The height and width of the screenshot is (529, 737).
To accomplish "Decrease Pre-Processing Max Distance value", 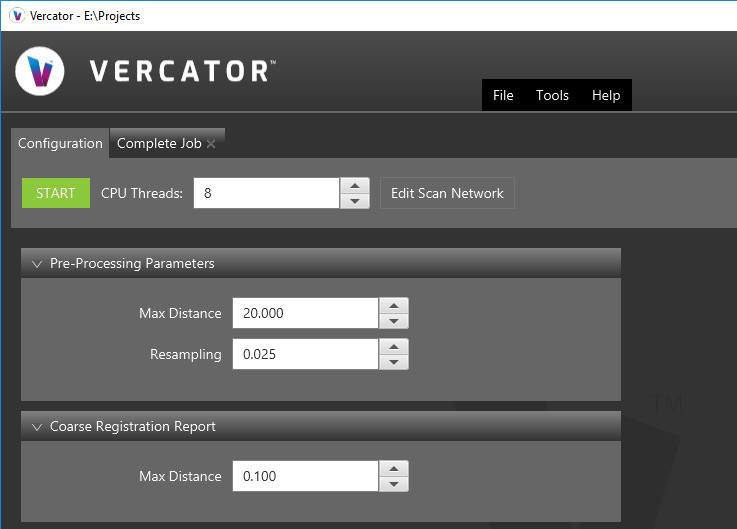I will pyautogui.click(x=394, y=321).
